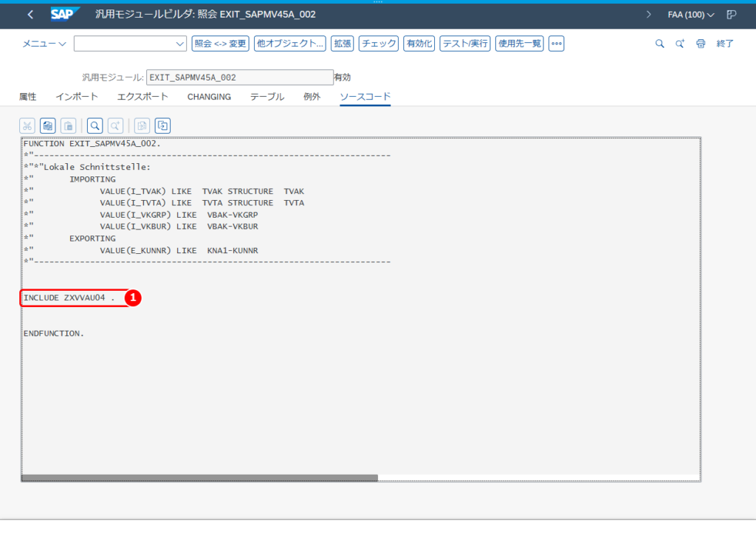Print using the printer icon

[x=701, y=44]
